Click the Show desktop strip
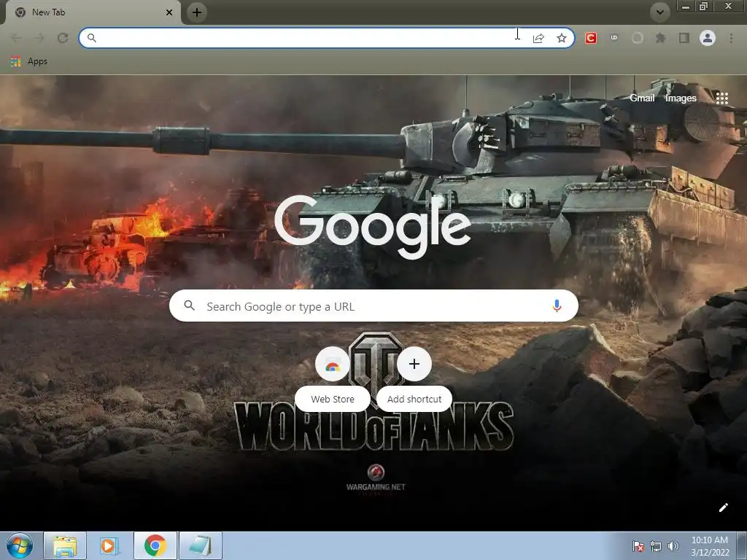 (x=742, y=545)
